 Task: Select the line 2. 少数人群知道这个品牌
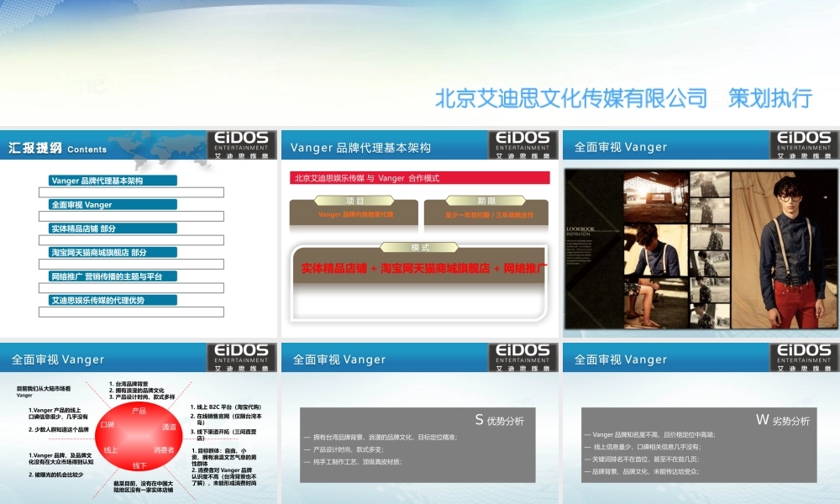59,429
